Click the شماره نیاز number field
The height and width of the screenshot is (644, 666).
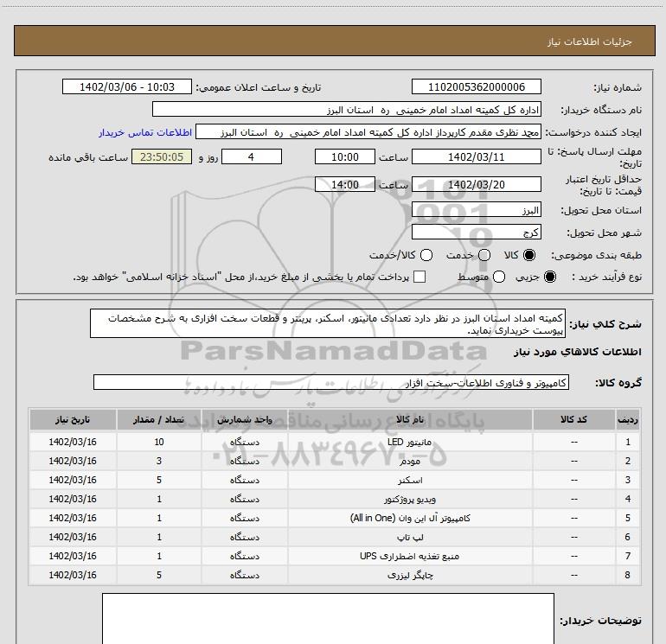pyautogui.click(x=476, y=87)
